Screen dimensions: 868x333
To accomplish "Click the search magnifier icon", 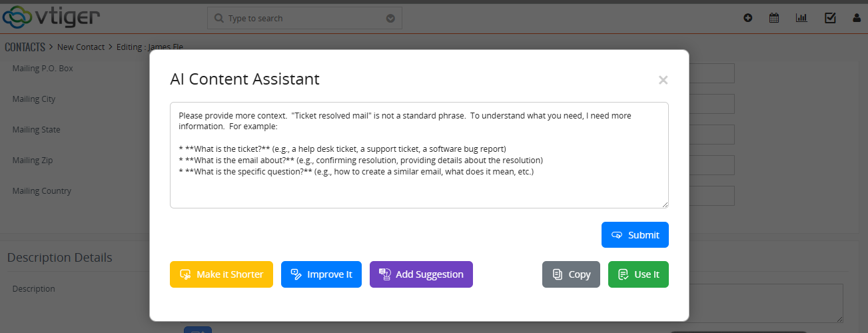I will pos(219,18).
